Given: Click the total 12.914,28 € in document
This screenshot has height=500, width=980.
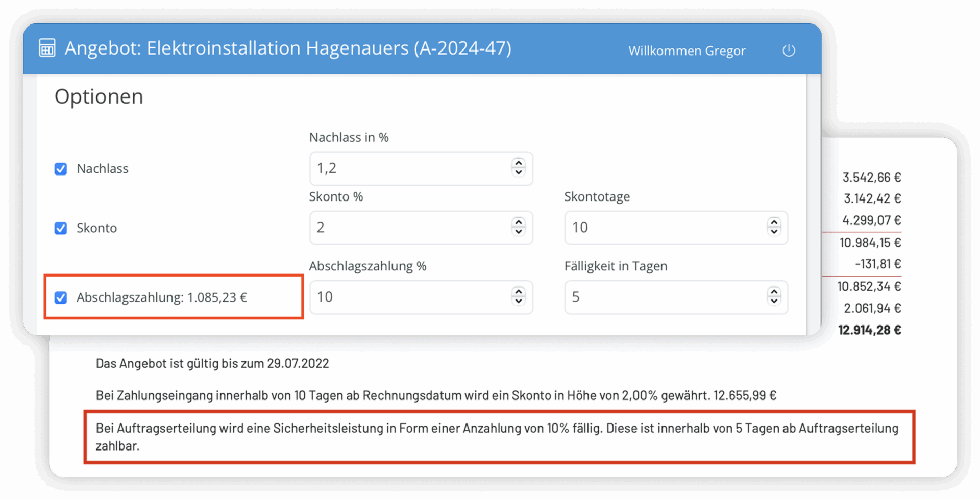Looking at the screenshot, I should 869,330.
